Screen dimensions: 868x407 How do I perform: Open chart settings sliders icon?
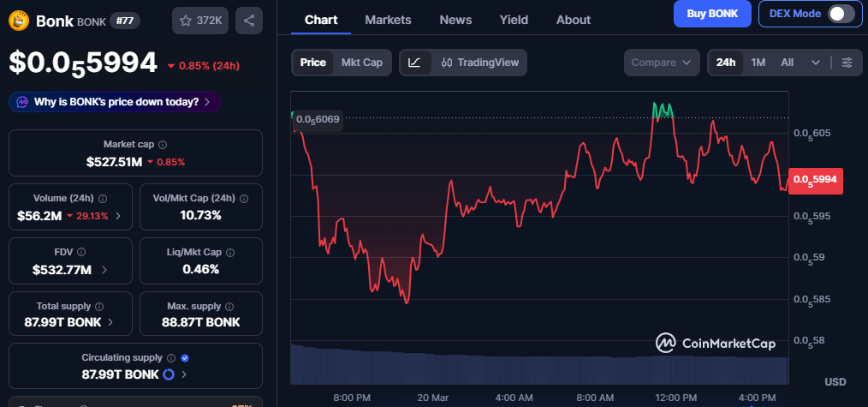click(847, 63)
